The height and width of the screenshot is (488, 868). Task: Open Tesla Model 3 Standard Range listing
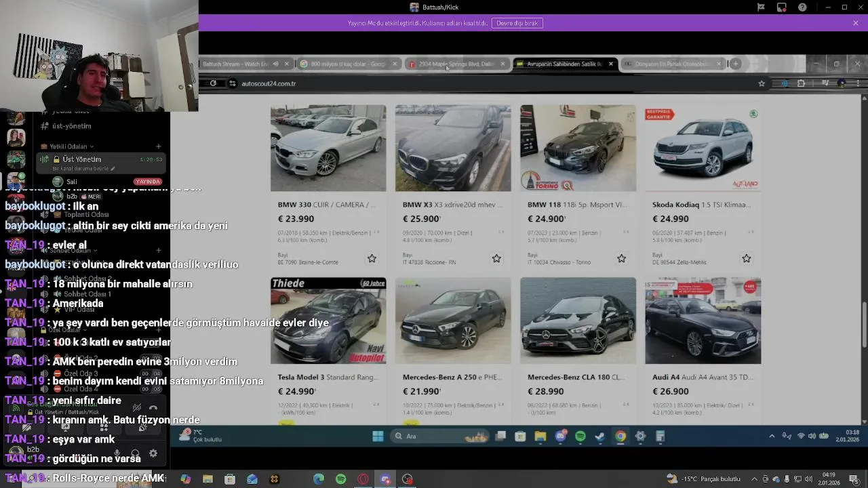328,378
